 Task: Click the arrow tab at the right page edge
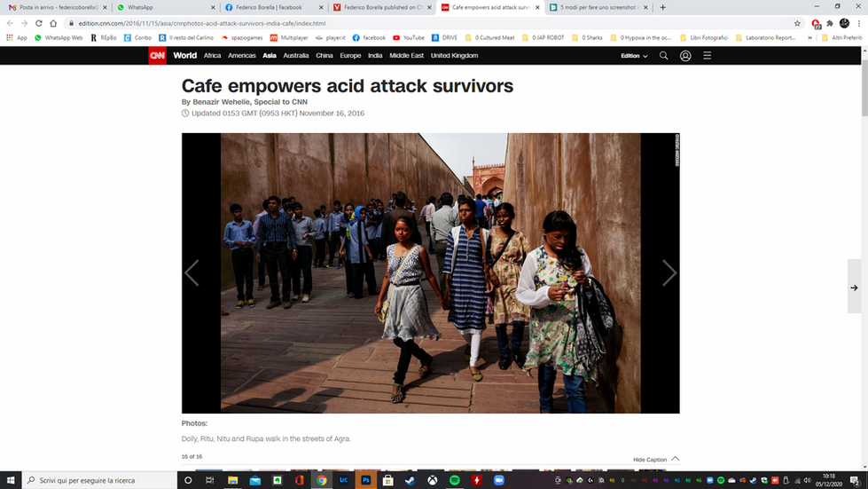coord(854,288)
